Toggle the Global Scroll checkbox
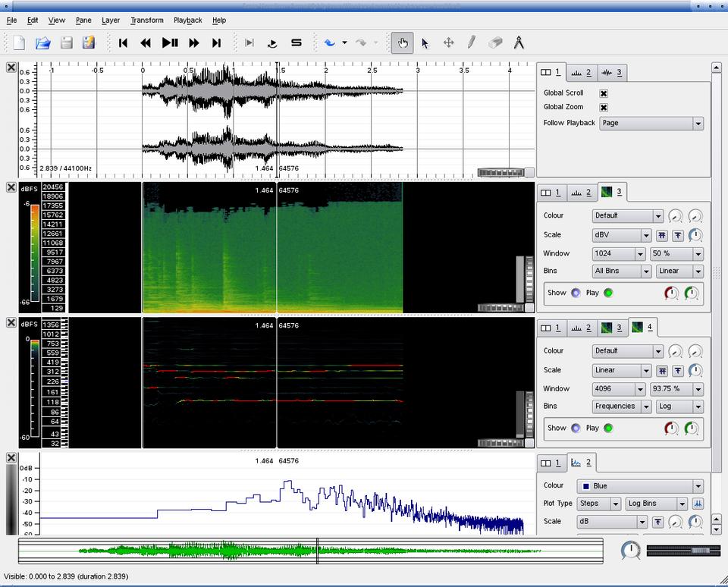The image size is (728, 587). (604, 93)
